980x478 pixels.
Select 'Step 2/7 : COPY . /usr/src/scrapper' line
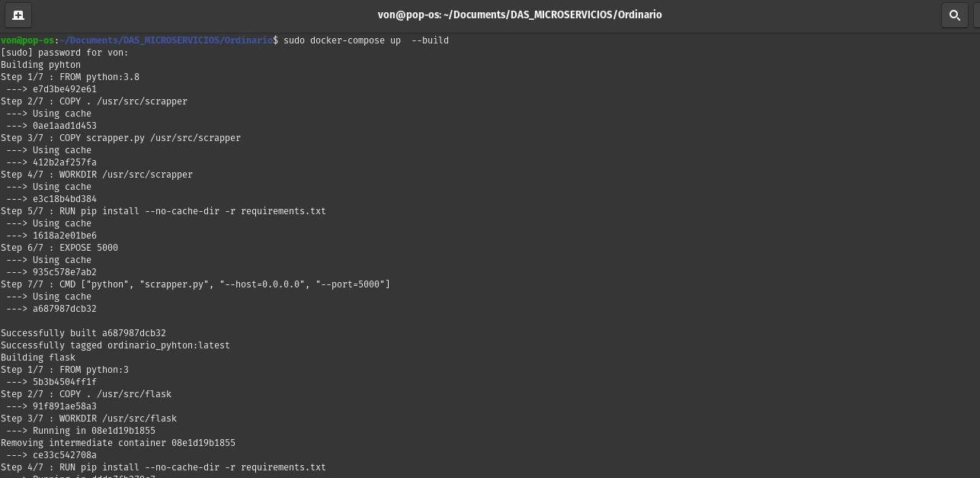click(x=94, y=101)
